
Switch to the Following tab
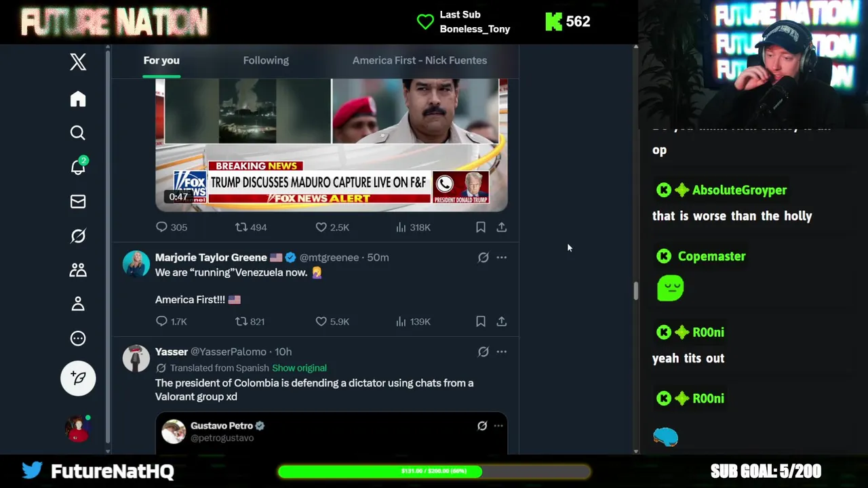(x=266, y=60)
